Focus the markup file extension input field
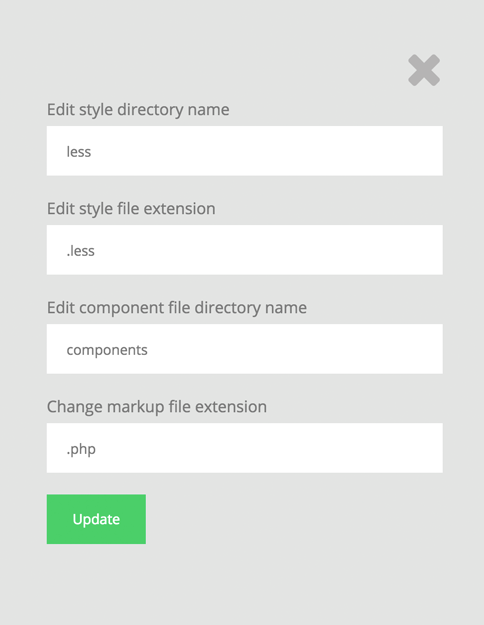 pos(244,448)
